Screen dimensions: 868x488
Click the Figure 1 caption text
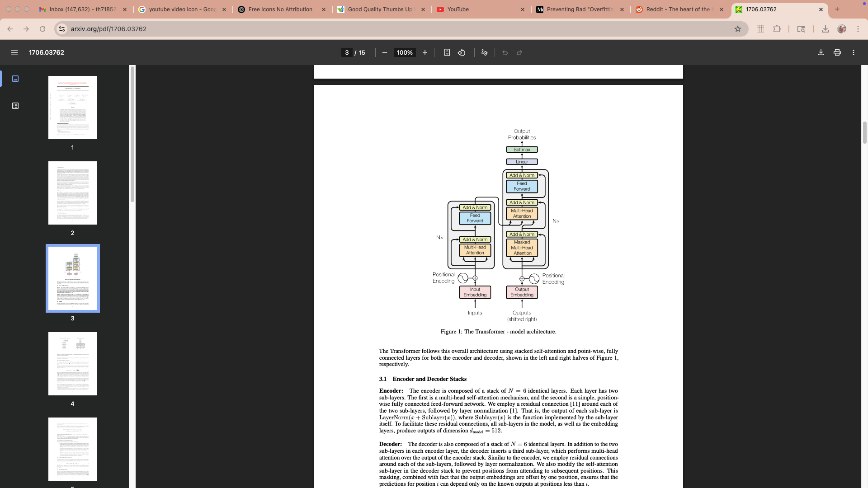[x=498, y=332]
